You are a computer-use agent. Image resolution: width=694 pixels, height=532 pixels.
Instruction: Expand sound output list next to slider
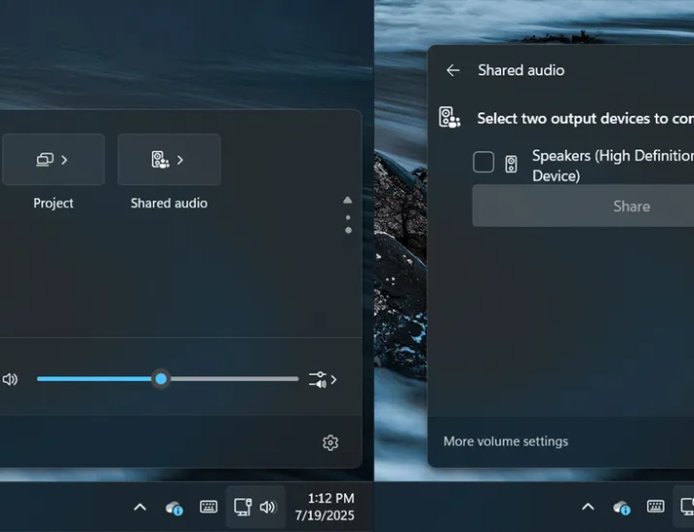(322, 380)
